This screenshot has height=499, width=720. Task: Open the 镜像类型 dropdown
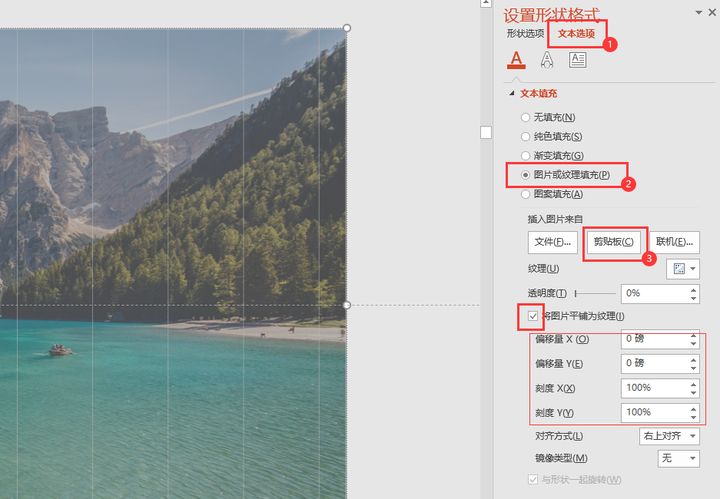[679, 458]
